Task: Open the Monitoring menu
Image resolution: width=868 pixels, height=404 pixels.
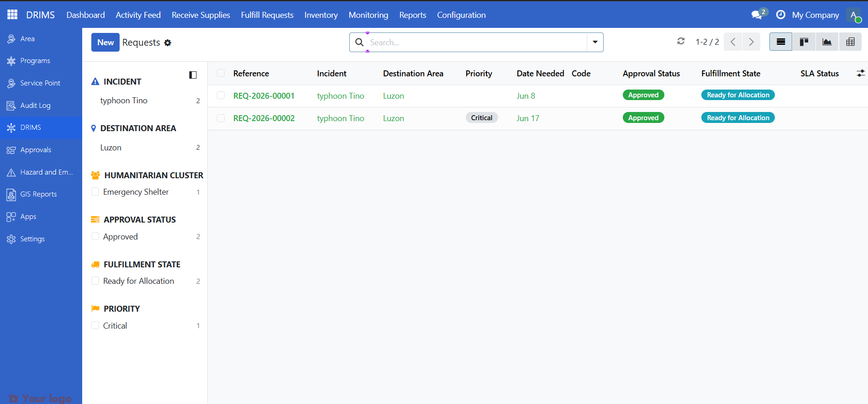Action: click(x=368, y=15)
